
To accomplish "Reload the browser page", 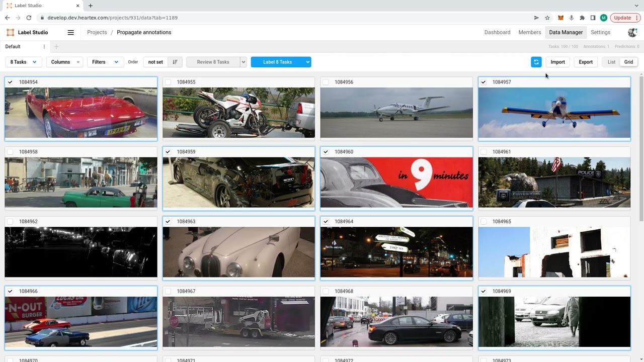I will tap(29, 18).
